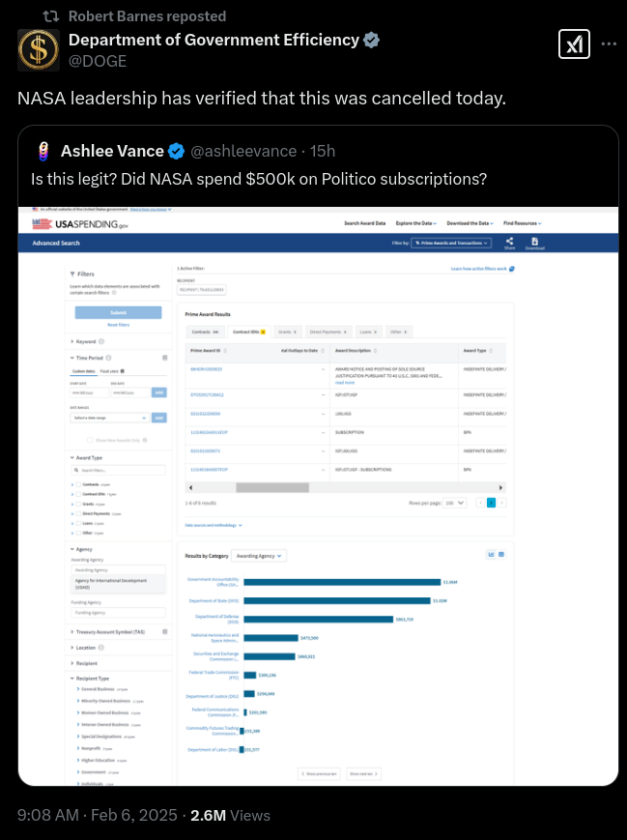Open the three-dot more options menu
Screen dimensions: 627x840
(x=609, y=43)
